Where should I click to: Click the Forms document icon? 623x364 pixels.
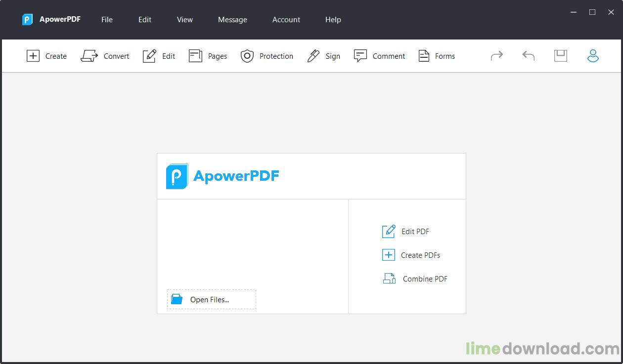coord(424,56)
